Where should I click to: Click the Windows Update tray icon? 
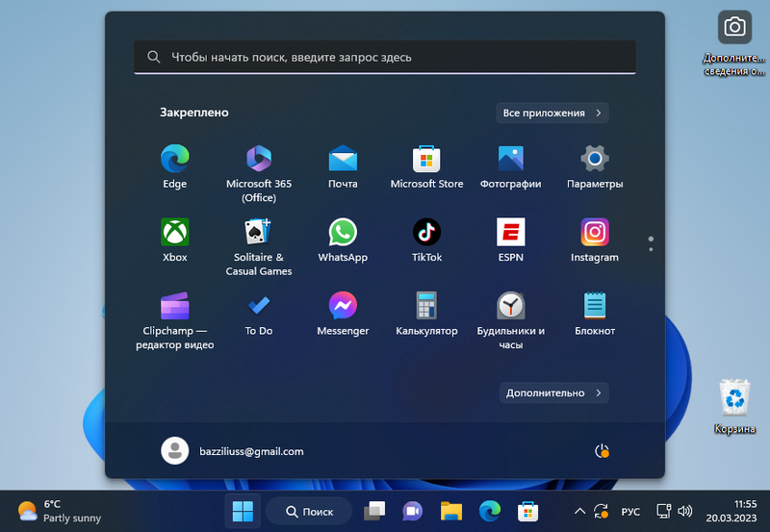click(x=602, y=512)
